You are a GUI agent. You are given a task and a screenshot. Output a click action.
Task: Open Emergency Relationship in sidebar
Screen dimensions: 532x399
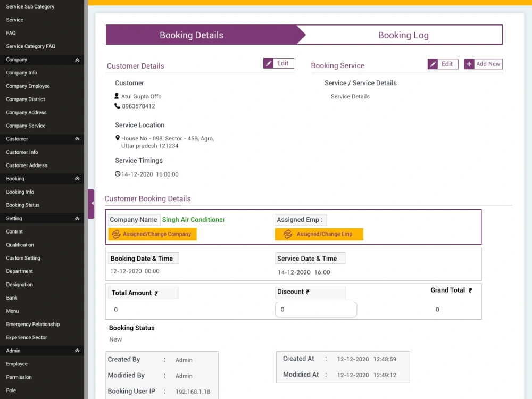click(x=33, y=324)
